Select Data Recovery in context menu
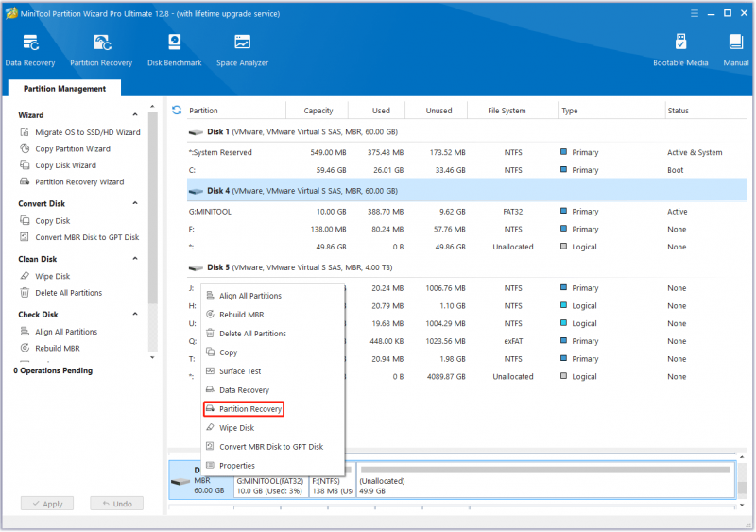Viewport: 756px width, 532px height. 273,389
